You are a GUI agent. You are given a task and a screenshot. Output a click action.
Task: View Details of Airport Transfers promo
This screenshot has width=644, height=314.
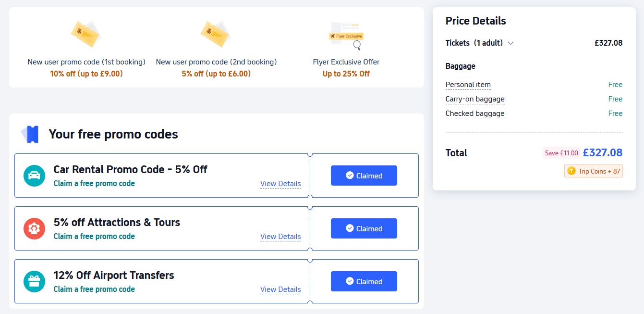[x=280, y=289]
